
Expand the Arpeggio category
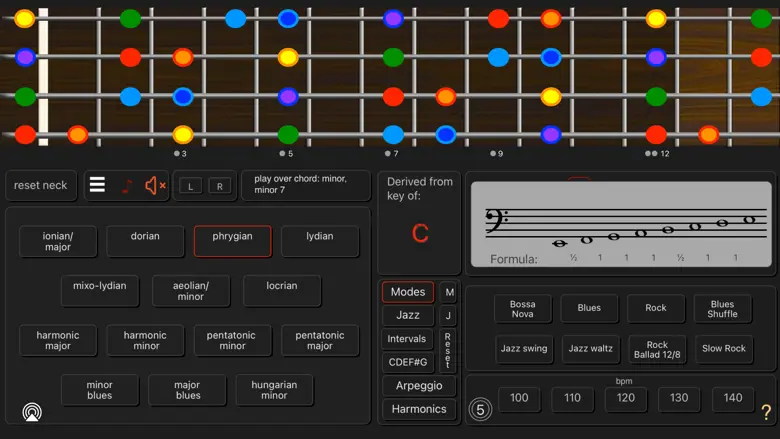click(418, 386)
